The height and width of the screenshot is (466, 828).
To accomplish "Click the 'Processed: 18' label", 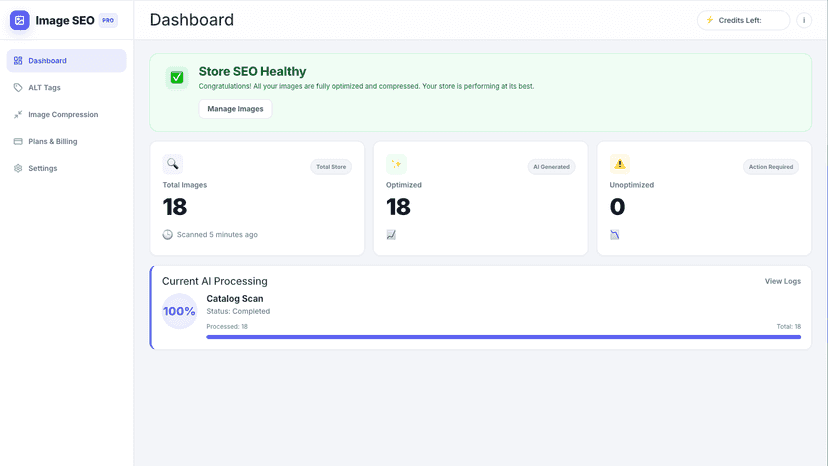I will point(227,327).
